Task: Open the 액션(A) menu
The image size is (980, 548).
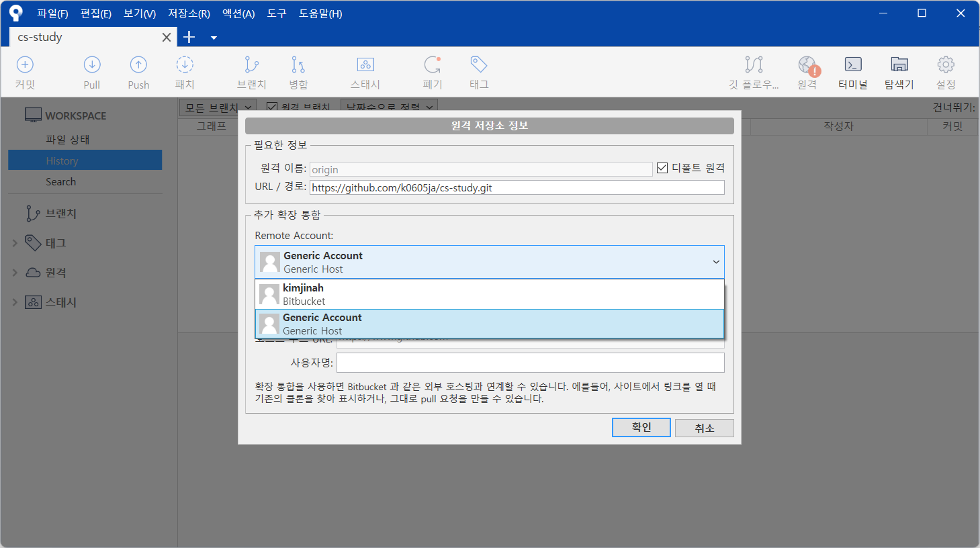Action: tap(238, 13)
